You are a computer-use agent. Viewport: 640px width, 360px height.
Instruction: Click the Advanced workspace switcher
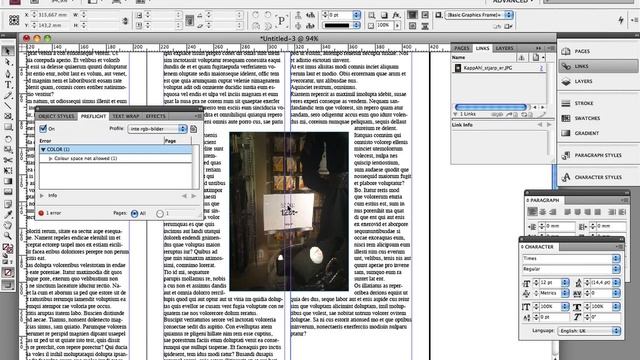(x=512, y=2)
